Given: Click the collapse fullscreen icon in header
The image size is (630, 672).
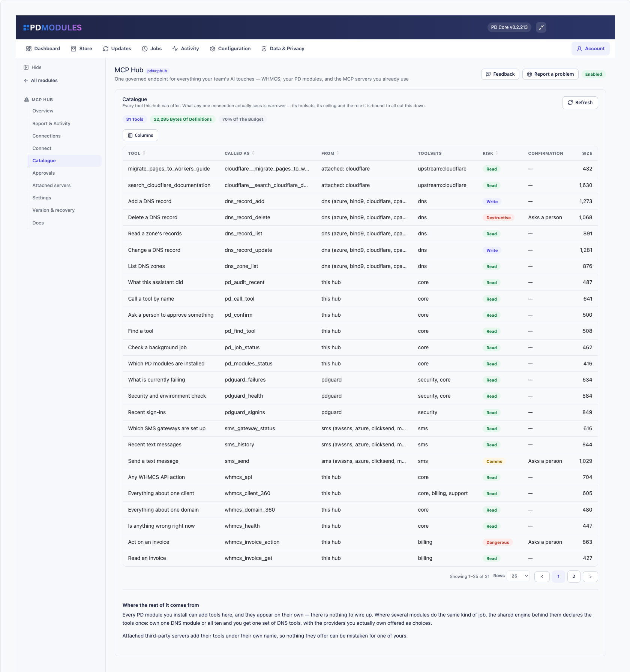Looking at the screenshot, I should (541, 27).
